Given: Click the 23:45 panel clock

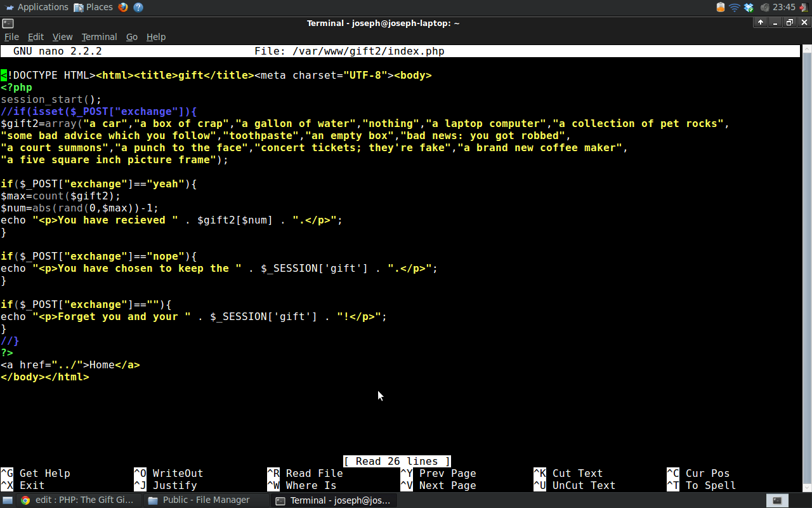Looking at the screenshot, I should [785, 7].
